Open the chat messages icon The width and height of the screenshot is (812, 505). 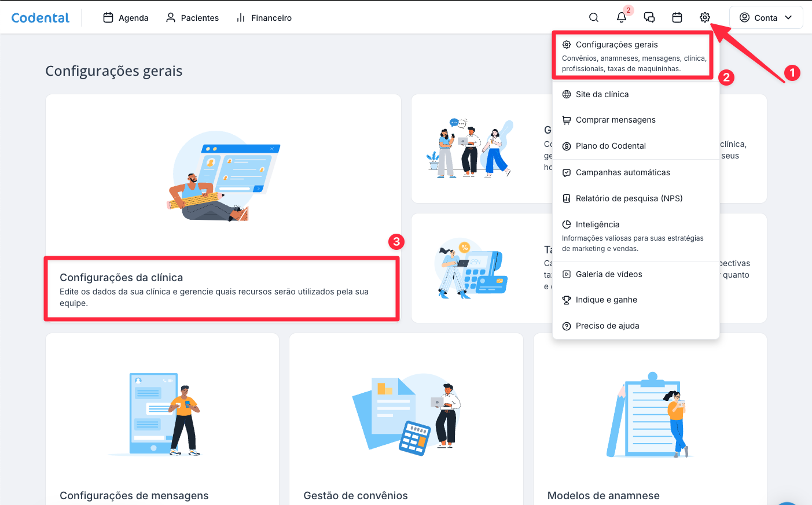(x=649, y=17)
